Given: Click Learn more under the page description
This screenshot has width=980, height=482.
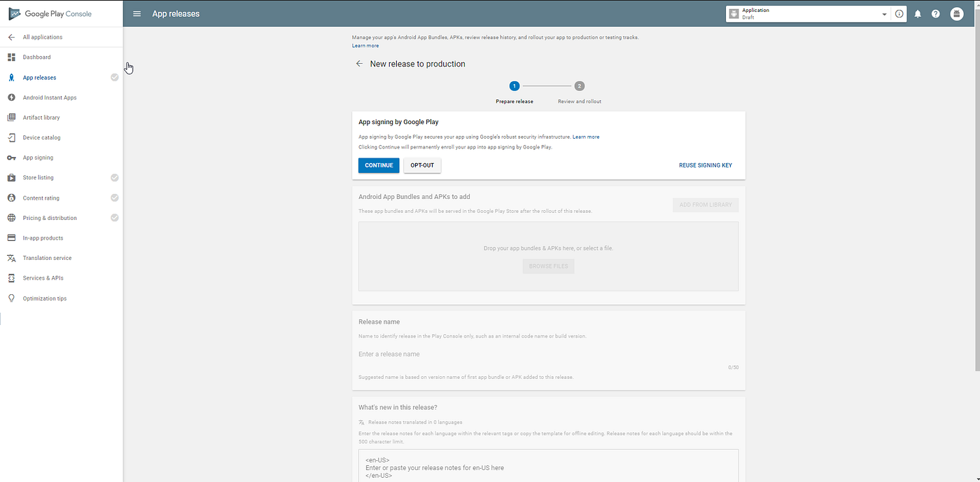Looking at the screenshot, I should (365, 46).
